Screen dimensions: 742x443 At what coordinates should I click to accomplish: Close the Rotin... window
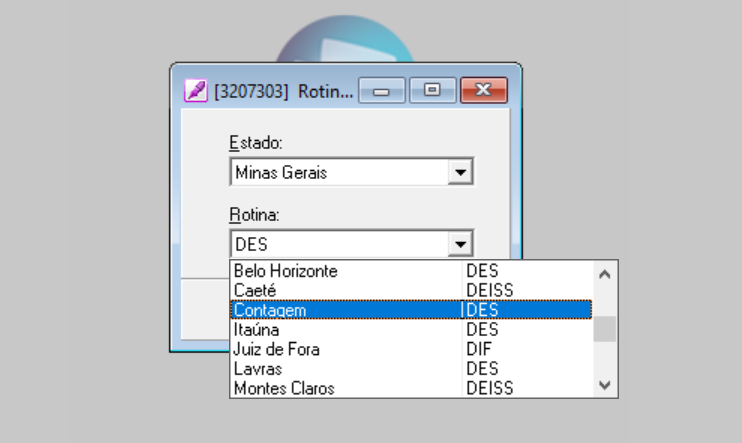(484, 90)
